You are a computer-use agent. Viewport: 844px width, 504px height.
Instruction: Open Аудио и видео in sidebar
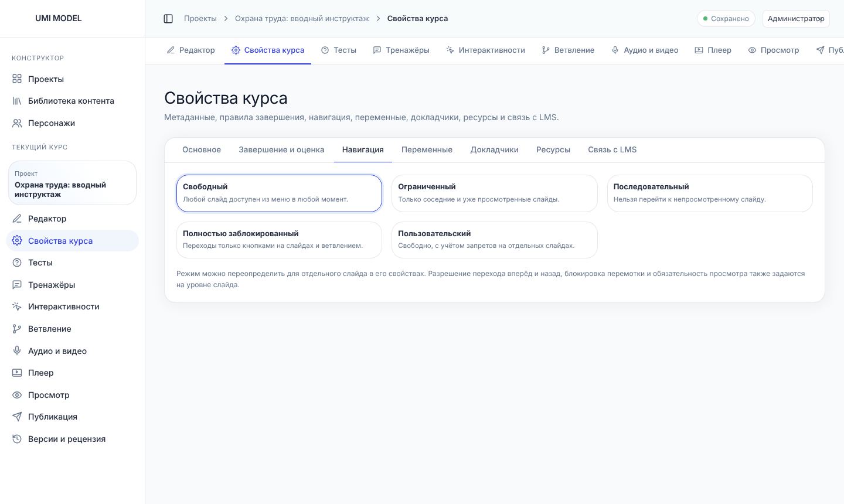point(72,351)
